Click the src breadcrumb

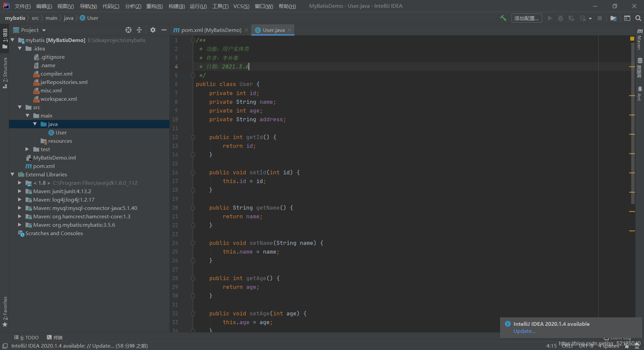(35, 18)
